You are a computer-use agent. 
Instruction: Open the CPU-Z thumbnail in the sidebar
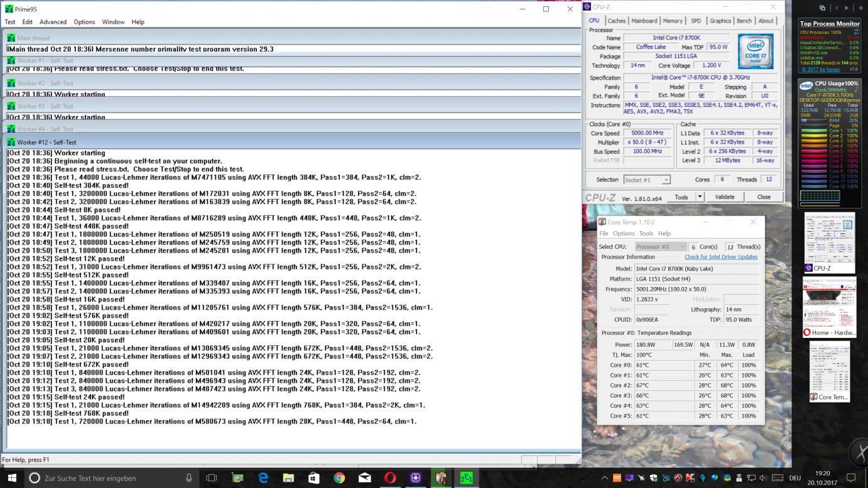830,242
